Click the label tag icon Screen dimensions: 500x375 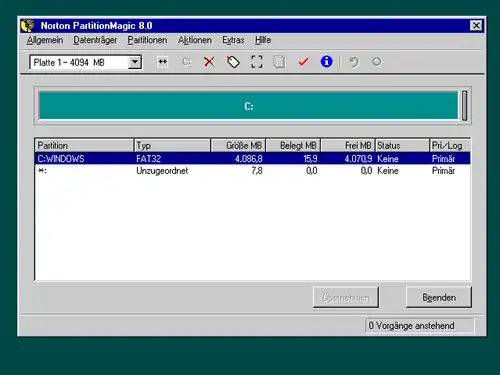click(x=233, y=62)
